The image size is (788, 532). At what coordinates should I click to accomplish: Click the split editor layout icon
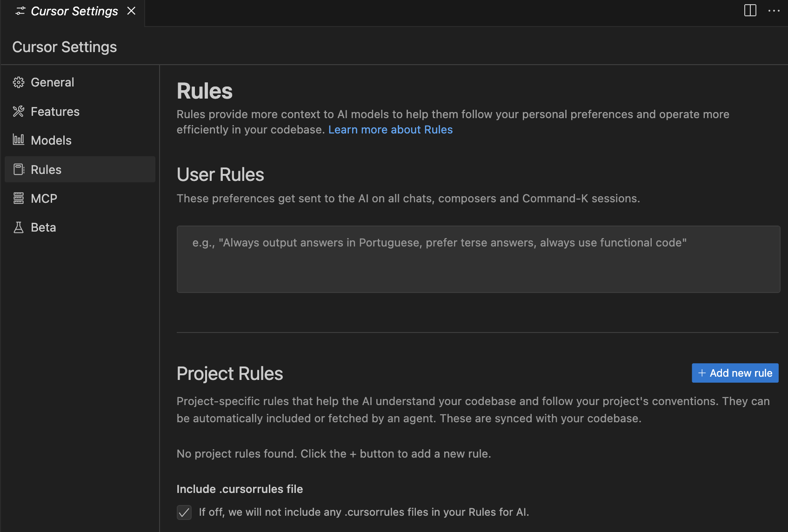(750, 11)
